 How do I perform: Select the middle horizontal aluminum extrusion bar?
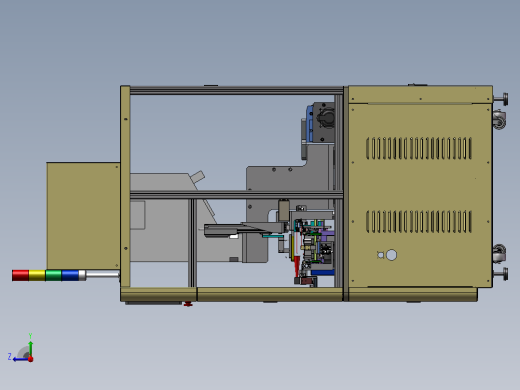coord(236,194)
